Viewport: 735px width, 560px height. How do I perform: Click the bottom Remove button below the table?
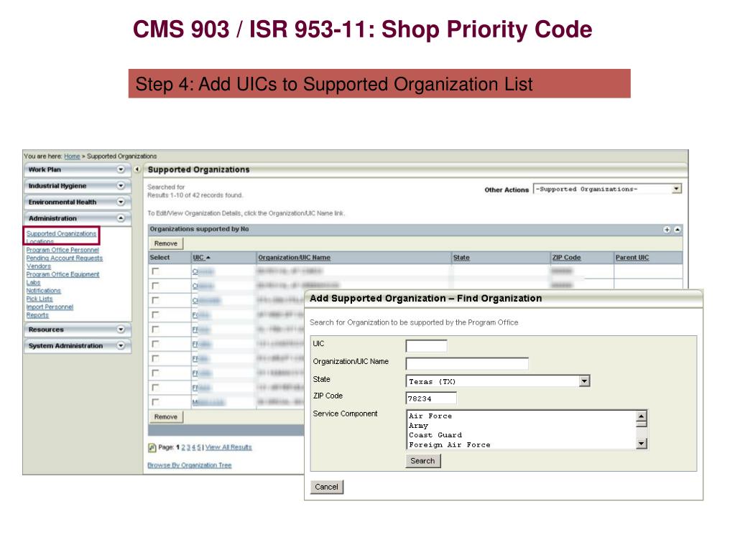pos(166,416)
